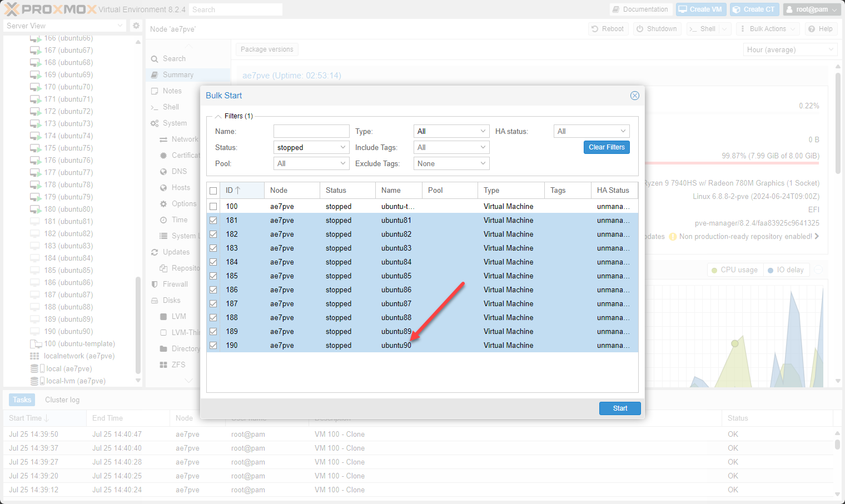This screenshot has height=504, width=845.
Task: Expand the HA status dropdown
Action: tap(623, 131)
